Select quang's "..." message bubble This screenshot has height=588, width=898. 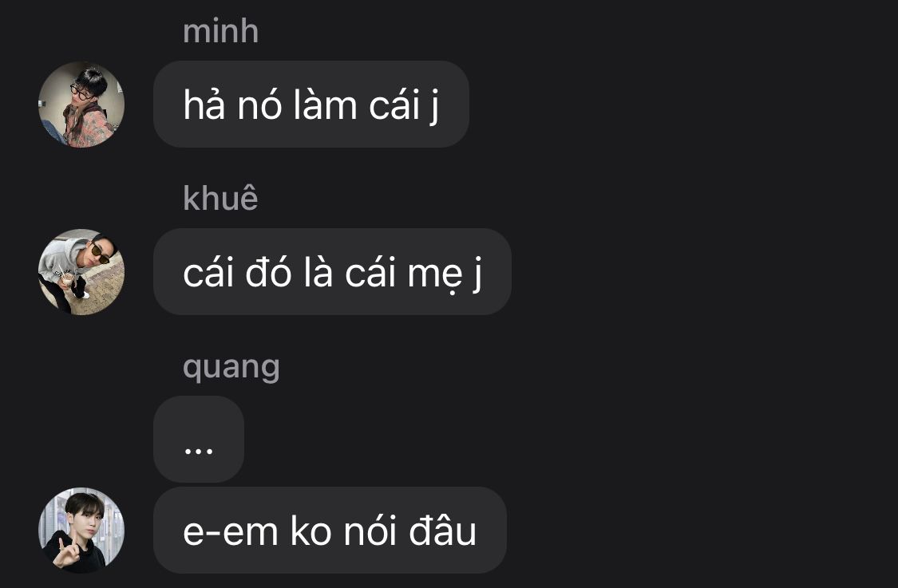(x=199, y=439)
